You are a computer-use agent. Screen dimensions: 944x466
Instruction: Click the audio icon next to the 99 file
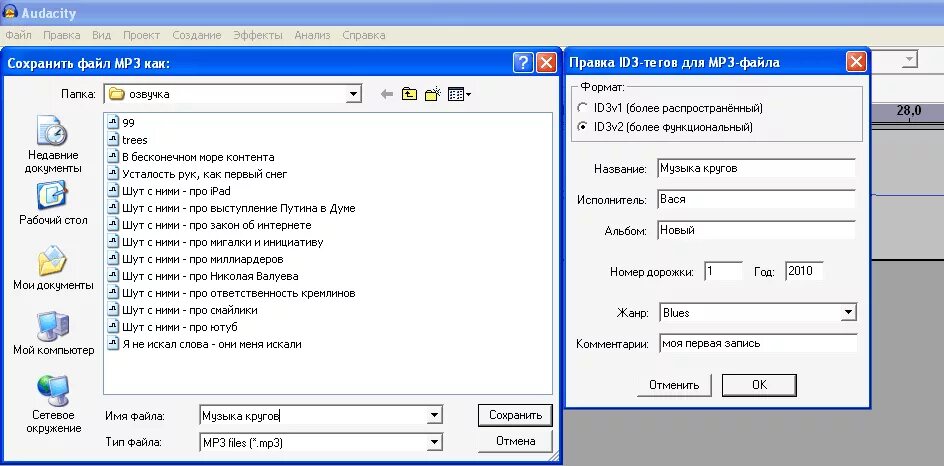coord(113,122)
